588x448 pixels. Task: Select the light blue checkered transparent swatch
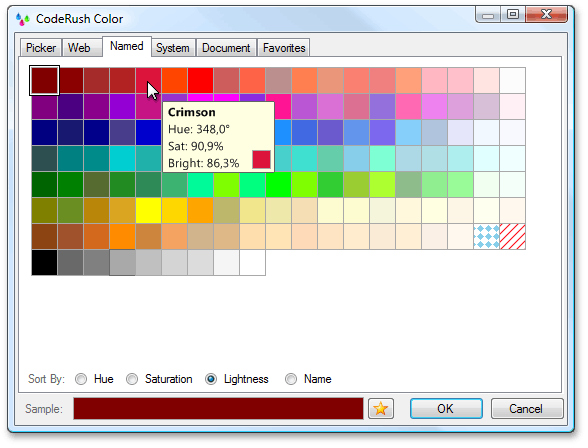[486, 237]
